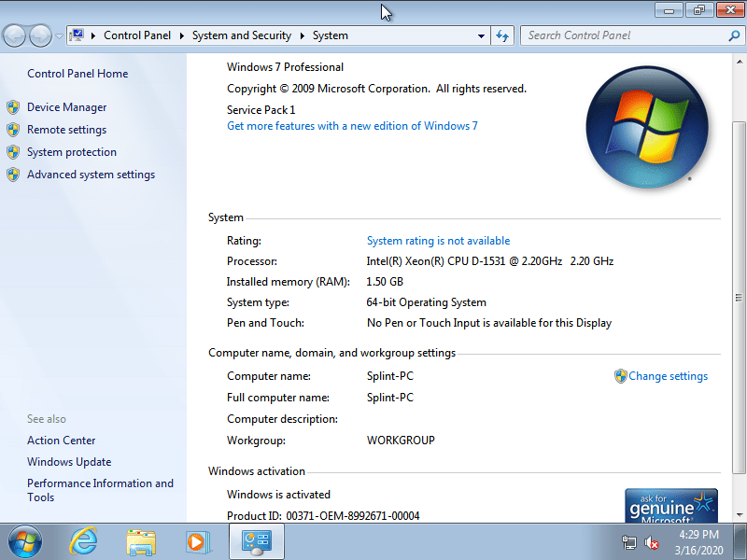
Task: Open Performance Information and Tools link
Action: click(100, 490)
